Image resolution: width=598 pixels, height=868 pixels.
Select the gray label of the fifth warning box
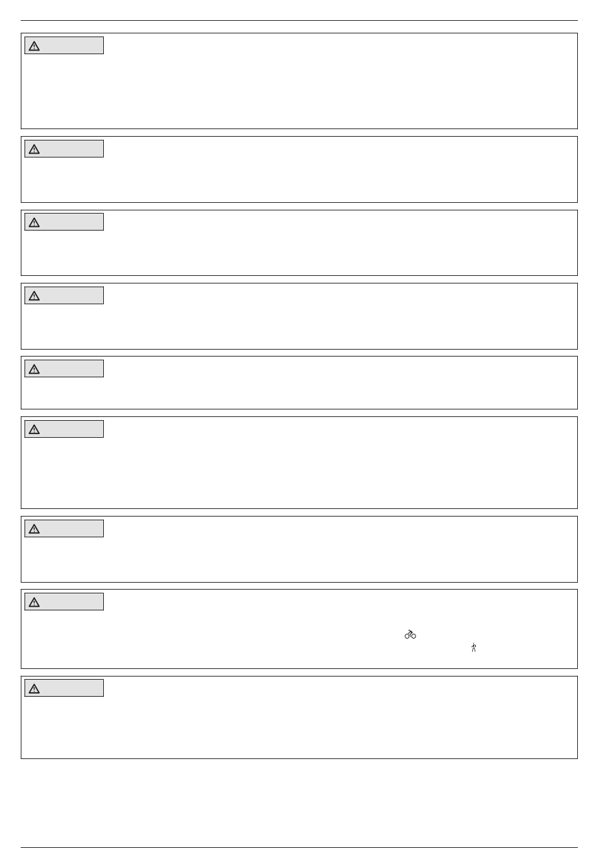(64, 368)
